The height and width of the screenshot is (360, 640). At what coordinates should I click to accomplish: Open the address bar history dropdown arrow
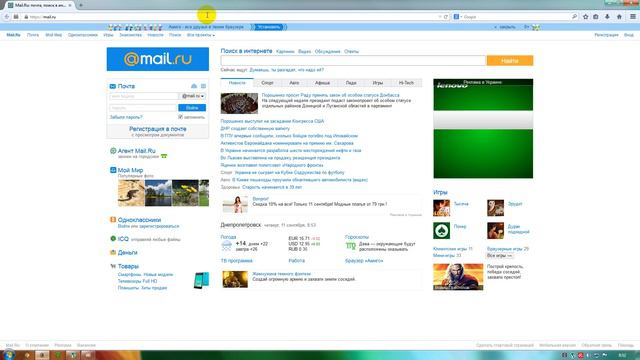pos(440,17)
